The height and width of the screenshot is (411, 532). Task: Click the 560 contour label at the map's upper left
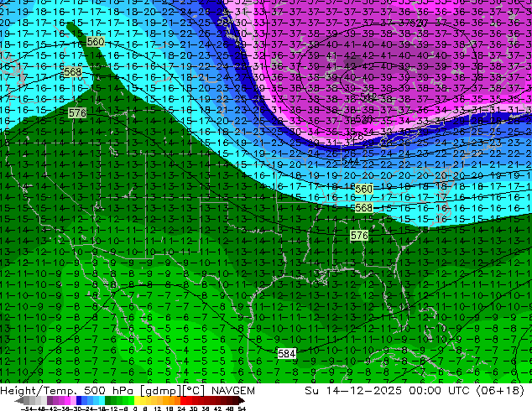point(96,42)
